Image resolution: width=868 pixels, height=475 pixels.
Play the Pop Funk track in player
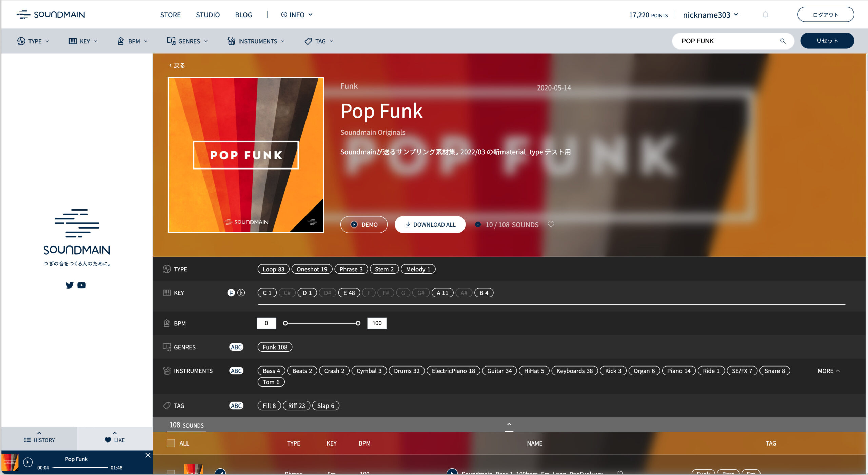coord(28,462)
